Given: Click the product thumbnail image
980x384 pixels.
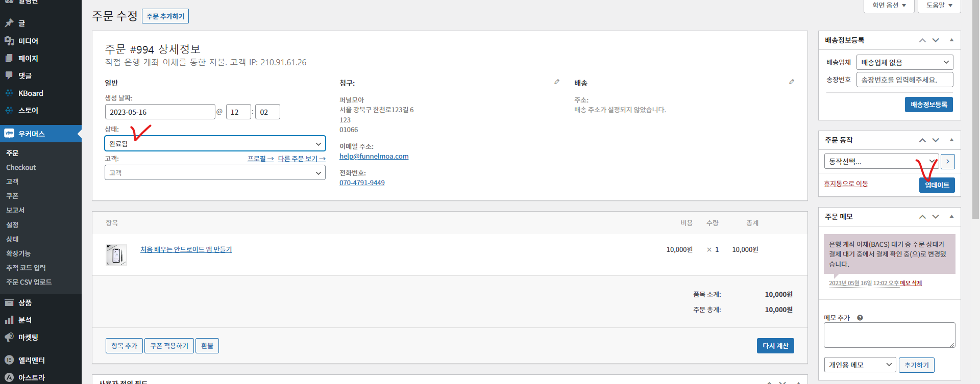Looking at the screenshot, I should click(x=116, y=255).
